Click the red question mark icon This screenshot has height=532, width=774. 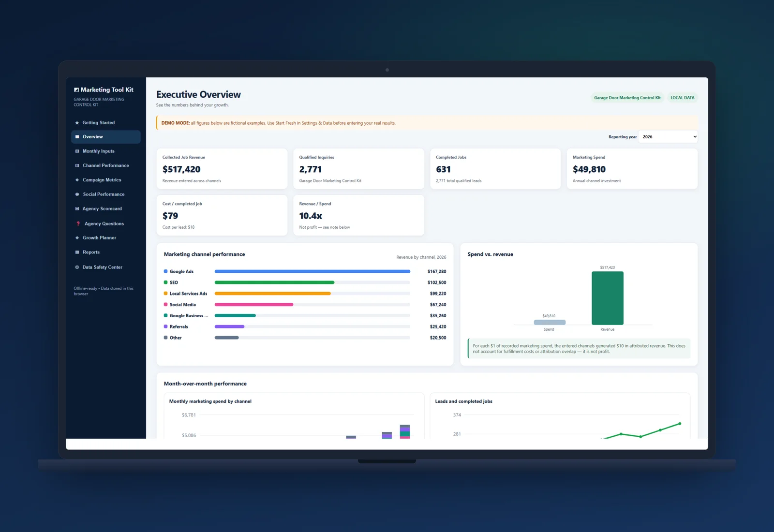(x=78, y=224)
